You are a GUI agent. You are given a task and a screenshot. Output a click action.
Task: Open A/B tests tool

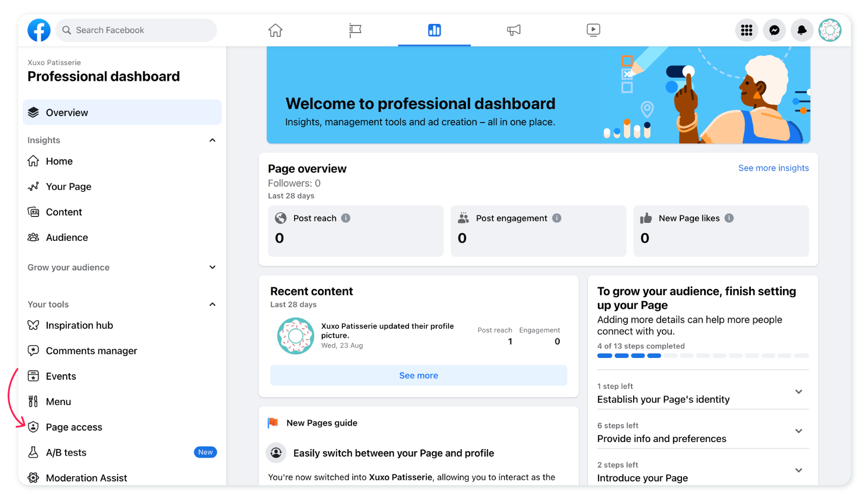pos(122,453)
